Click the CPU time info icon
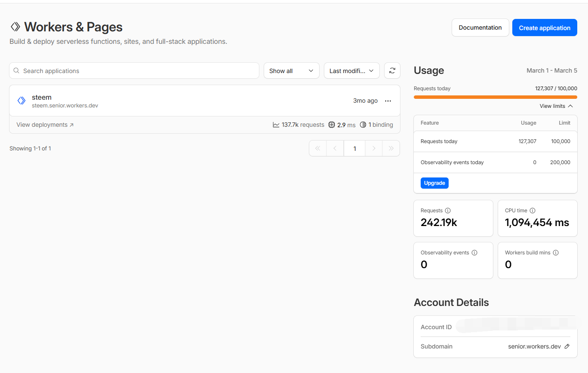This screenshot has height=373, width=588. [533, 211]
